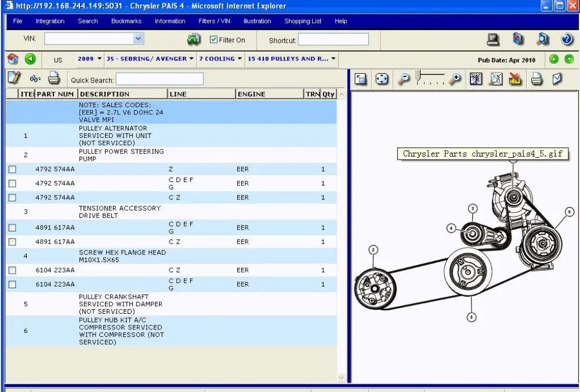The image size is (580, 392).
Task: Check the 4891 617AA row with line C Z
Action: tap(12, 242)
